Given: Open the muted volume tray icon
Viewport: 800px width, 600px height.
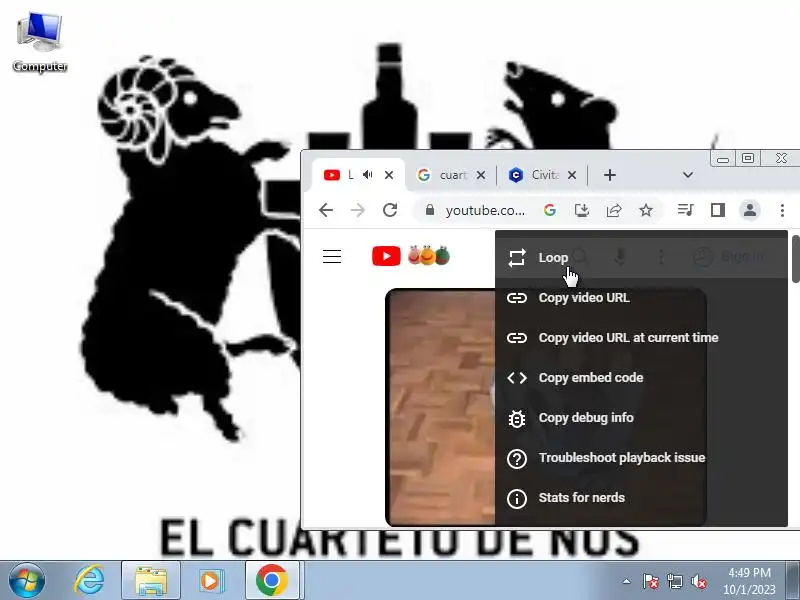Looking at the screenshot, I should click(x=698, y=581).
